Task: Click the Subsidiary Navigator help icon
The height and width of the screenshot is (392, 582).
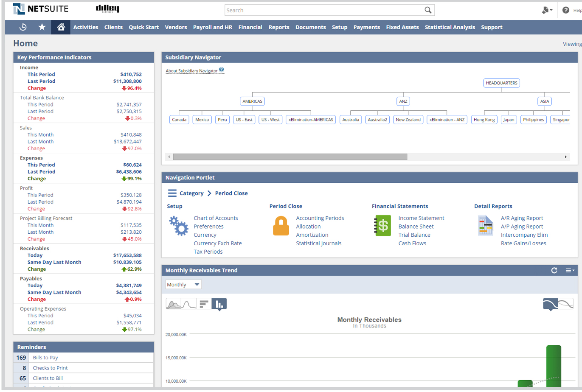Action: (222, 70)
